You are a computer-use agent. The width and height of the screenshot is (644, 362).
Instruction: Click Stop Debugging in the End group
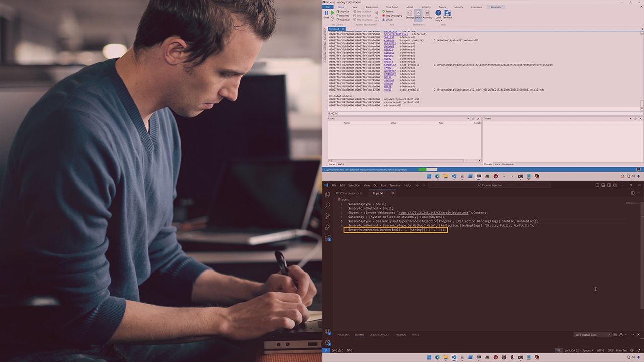click(x=392, y=16)
